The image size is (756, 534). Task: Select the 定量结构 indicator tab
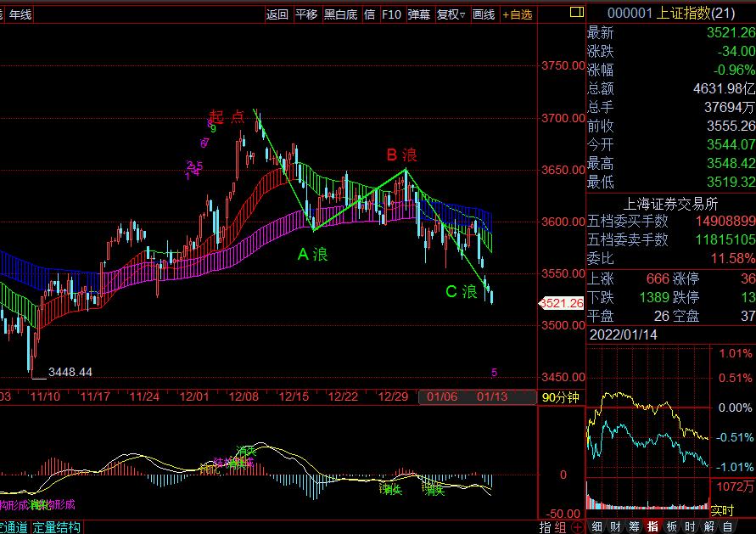click(57, 527)
